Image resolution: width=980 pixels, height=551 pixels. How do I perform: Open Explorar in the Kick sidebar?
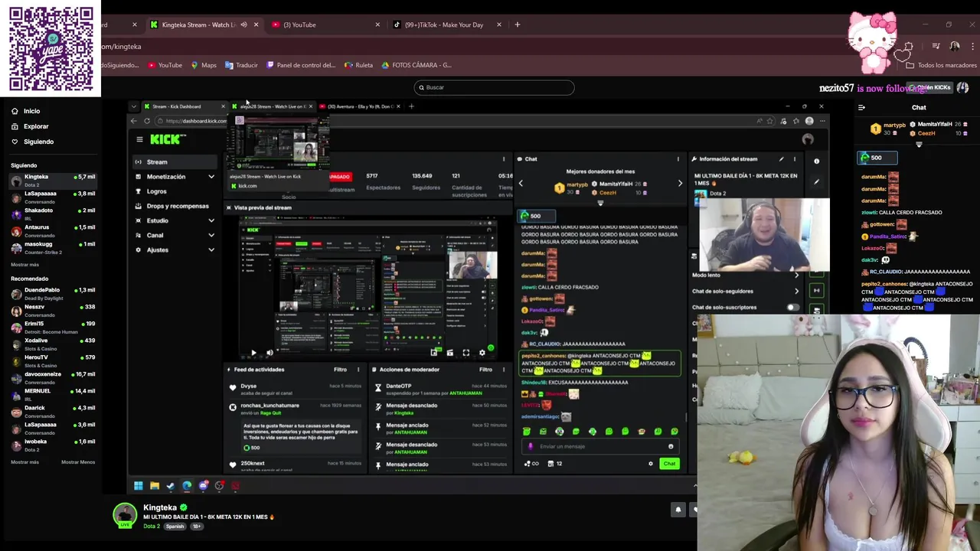pos(29,126)
